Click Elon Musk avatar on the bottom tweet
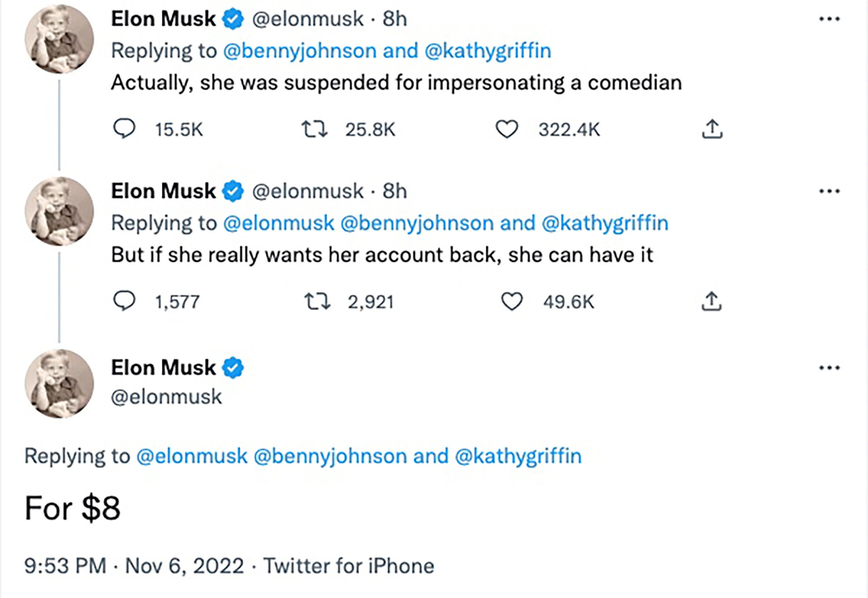 click(x=59, y=384)
